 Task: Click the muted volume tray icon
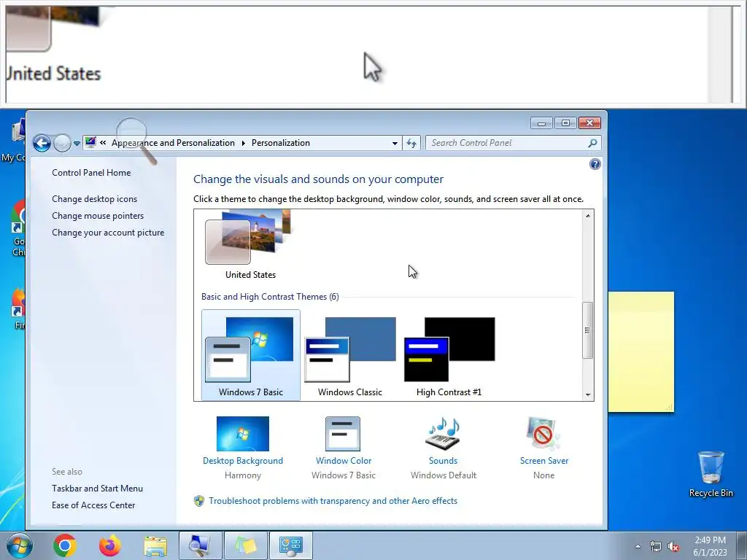[x=673, y=547]
